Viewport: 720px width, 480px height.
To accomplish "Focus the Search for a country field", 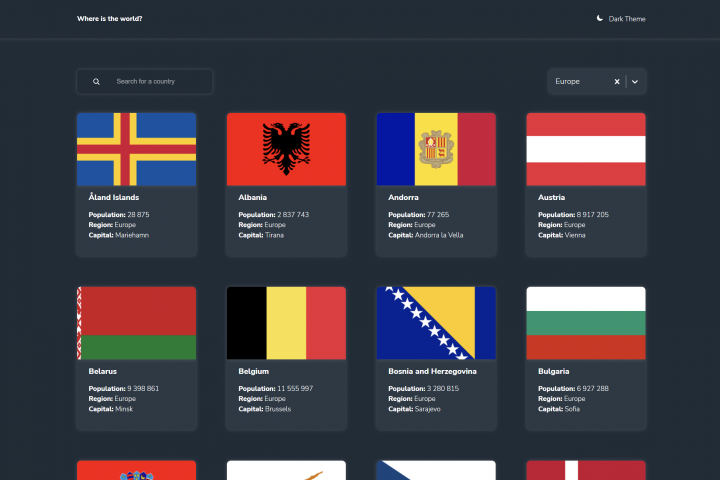I will pos(145,82).
